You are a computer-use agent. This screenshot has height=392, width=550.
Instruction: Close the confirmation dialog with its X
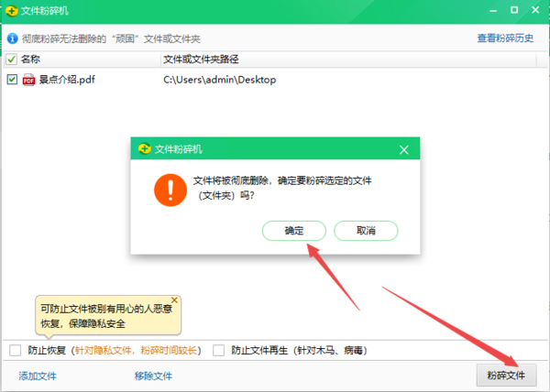coord(403,149)
